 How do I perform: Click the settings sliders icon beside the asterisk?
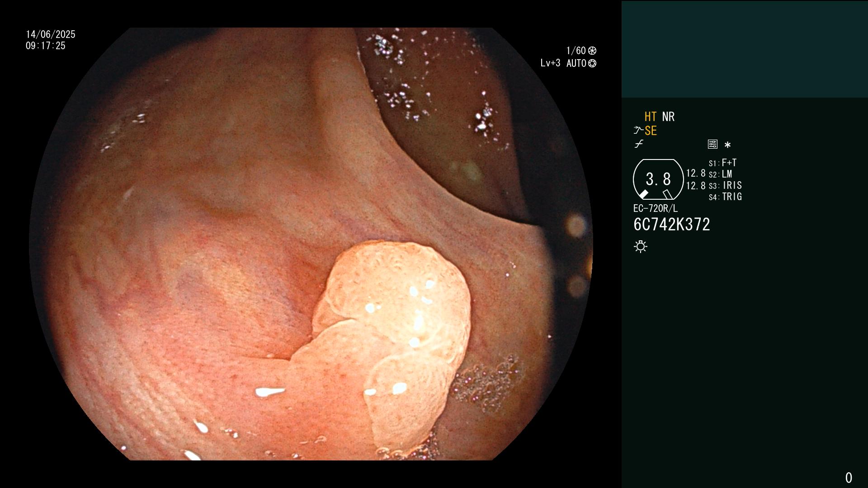[712, 144]
